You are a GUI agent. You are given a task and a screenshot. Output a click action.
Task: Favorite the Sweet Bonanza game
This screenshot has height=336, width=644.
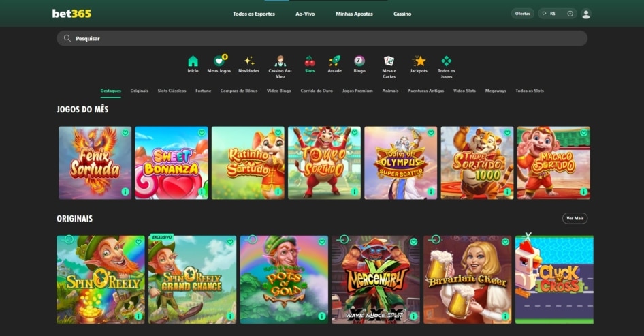tap(202, 133)
